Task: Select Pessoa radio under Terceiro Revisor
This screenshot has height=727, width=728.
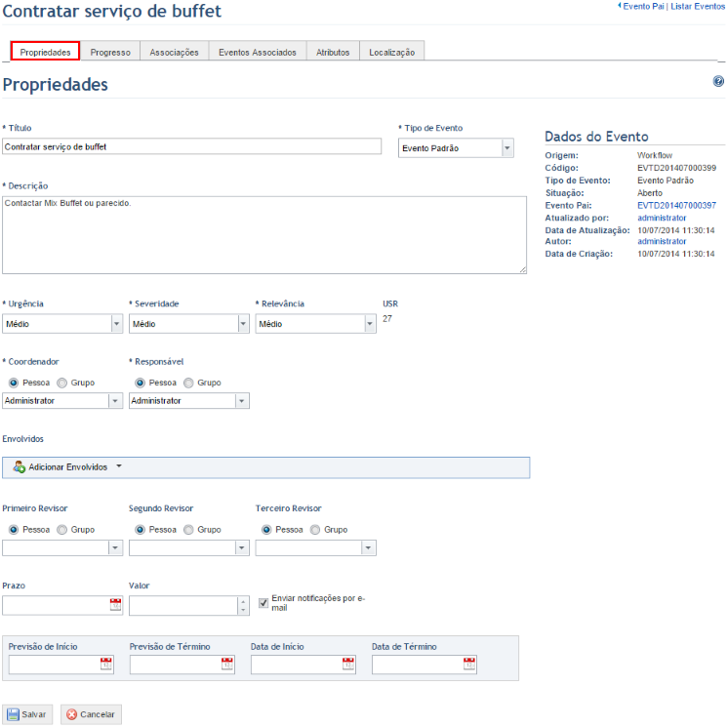Action: [266, 530]
